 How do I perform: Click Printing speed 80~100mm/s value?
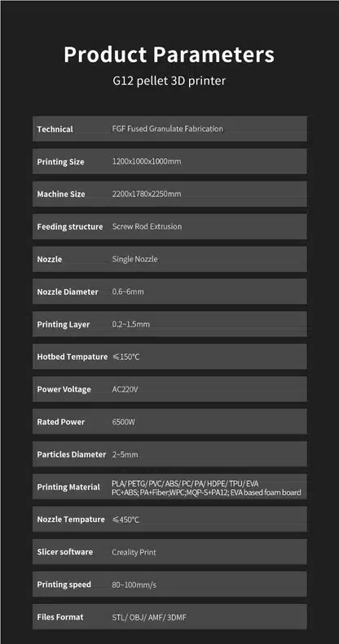pos(132,585)
